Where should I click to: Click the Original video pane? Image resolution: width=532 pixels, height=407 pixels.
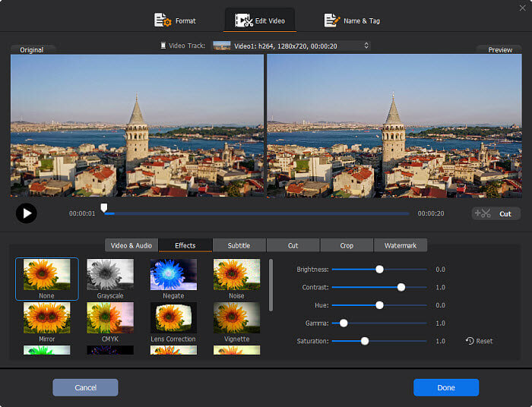[x=137, y=126]
